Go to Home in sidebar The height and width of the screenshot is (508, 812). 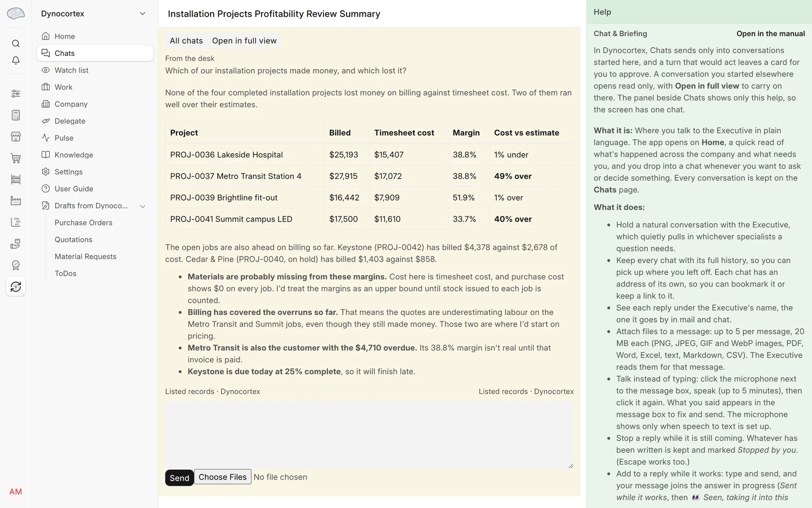click(x=95, y=36)
